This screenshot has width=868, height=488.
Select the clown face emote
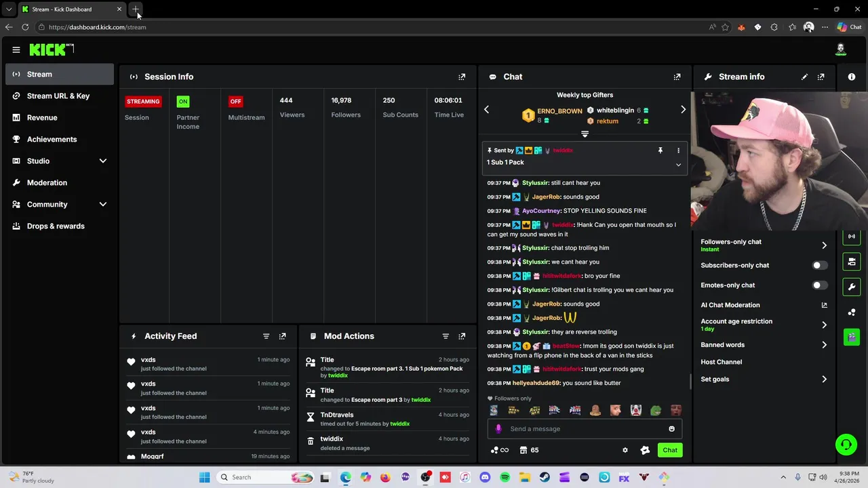(x=635, y=410)
